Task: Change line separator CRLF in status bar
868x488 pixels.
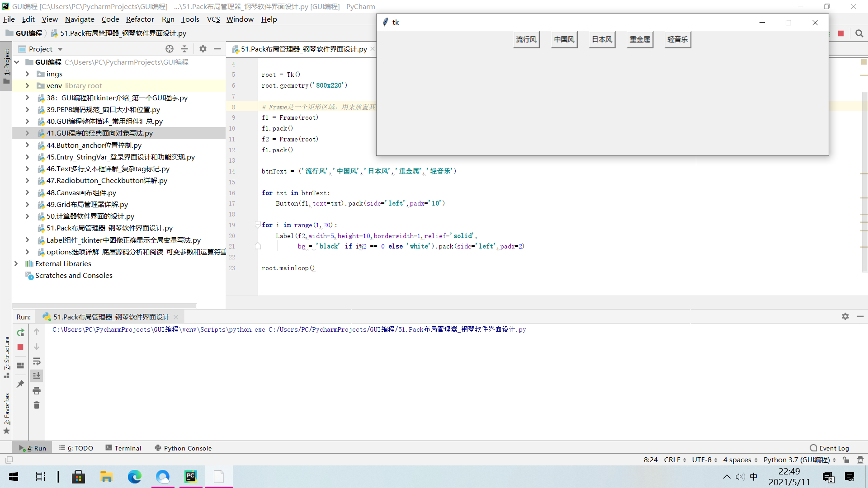Action: click(675, 460)
